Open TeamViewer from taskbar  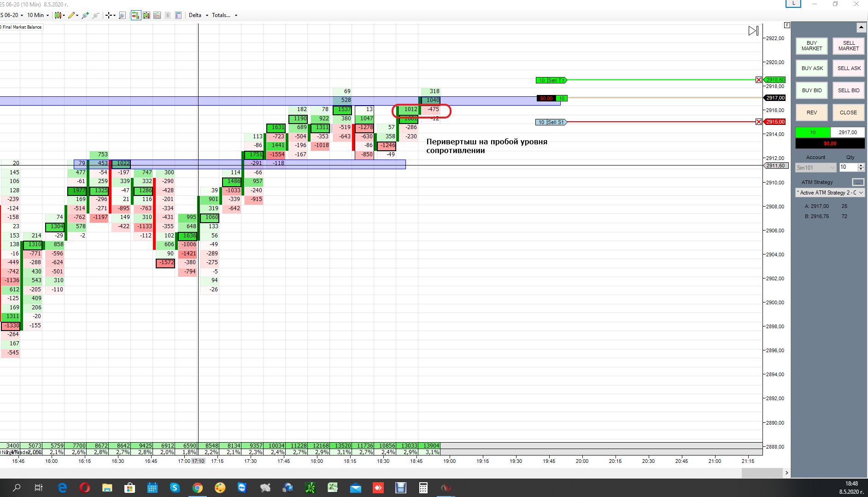pos(242,488)
